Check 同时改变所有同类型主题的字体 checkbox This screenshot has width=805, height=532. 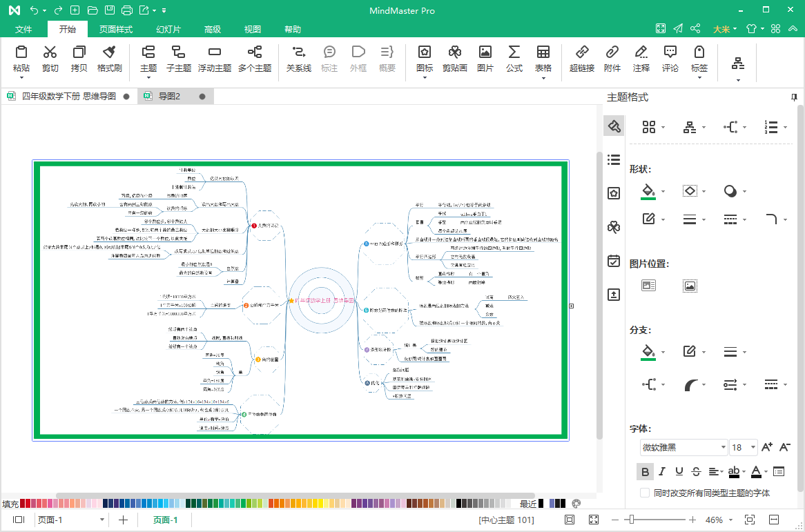[x=645, y=493]
